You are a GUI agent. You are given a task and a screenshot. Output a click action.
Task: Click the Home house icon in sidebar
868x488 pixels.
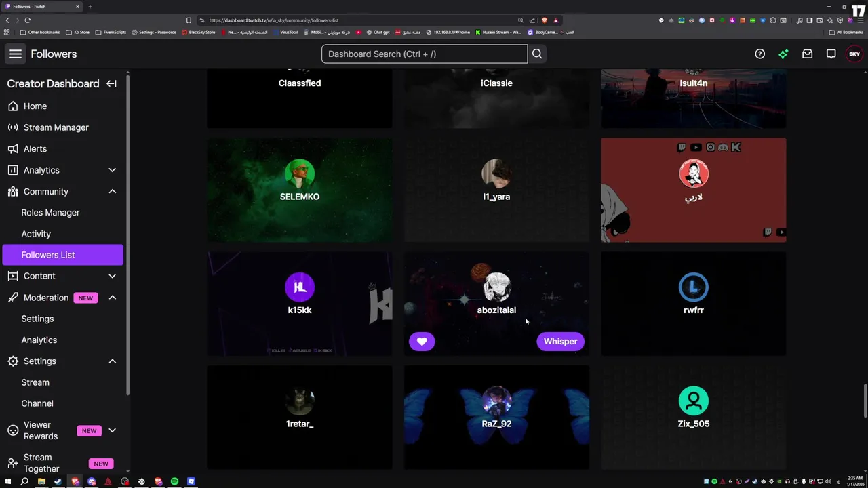click(13, 106)
